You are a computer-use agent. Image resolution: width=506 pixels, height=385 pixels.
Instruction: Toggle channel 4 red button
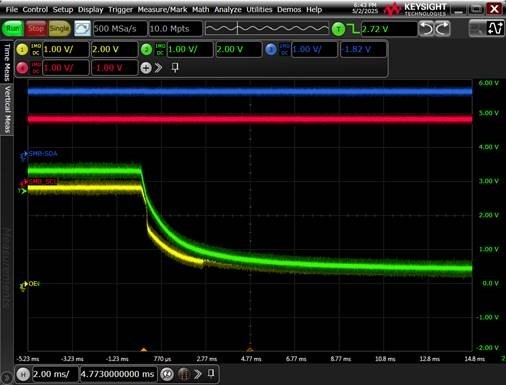[22, 68]
